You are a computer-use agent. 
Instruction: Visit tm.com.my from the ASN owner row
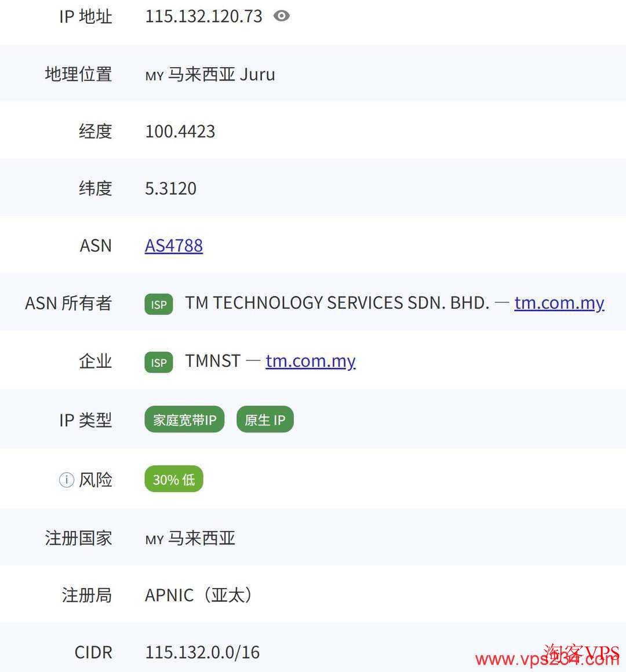click(x=559, y=303)
